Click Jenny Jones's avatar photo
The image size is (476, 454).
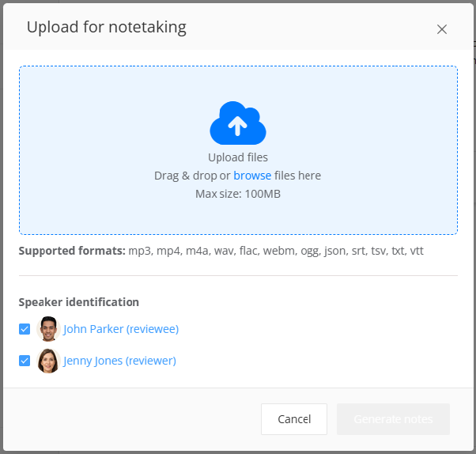[x=48, y=361]
